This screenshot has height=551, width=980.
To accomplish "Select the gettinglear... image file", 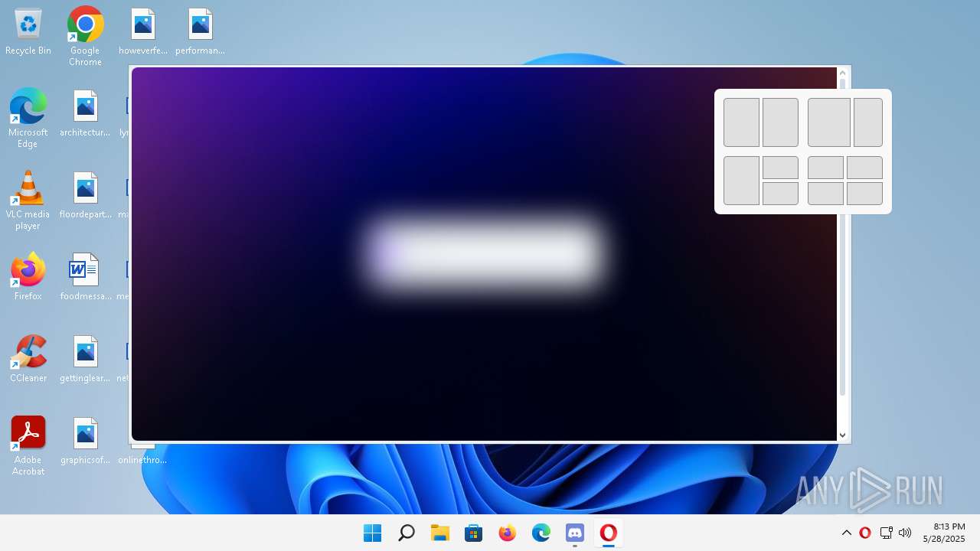I will [x=85, y=359].
